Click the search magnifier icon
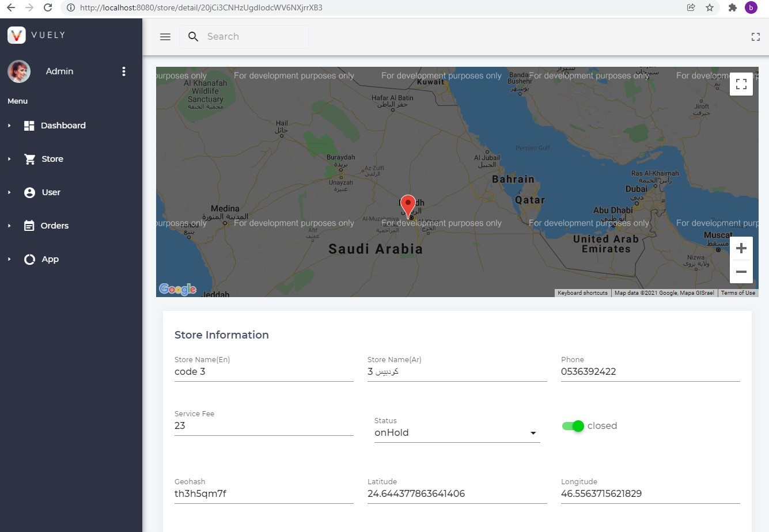This screenshot has height=532, width=769. 193,36
